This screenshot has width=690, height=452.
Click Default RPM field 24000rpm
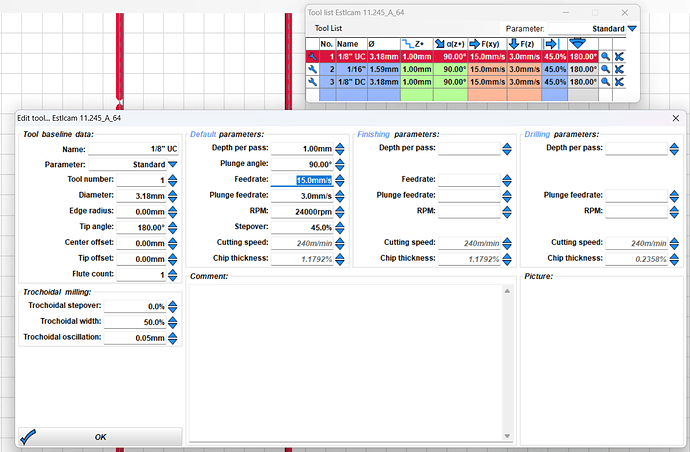click(302, 212)
